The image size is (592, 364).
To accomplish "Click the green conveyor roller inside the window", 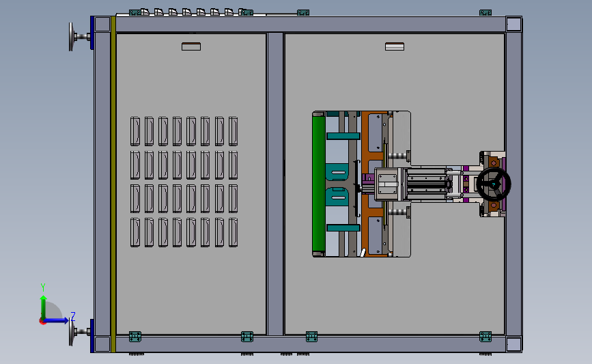I will tap(319, 184).
